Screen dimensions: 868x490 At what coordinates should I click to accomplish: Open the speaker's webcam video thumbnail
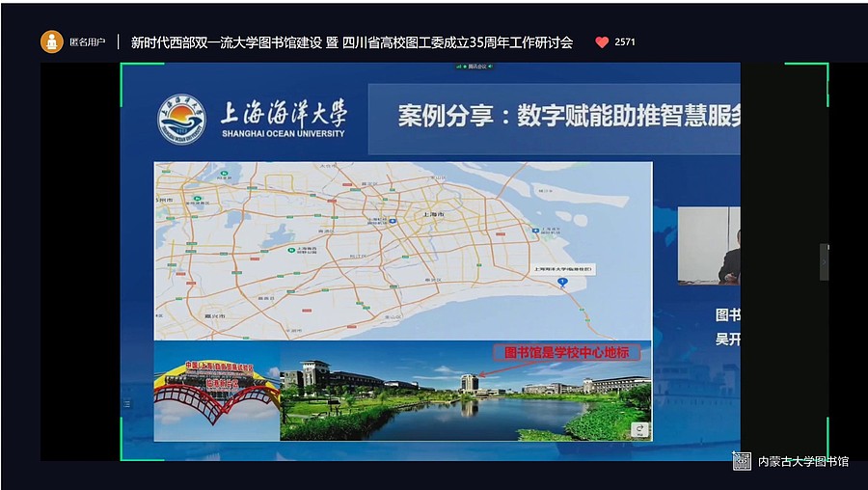point(709,246)
